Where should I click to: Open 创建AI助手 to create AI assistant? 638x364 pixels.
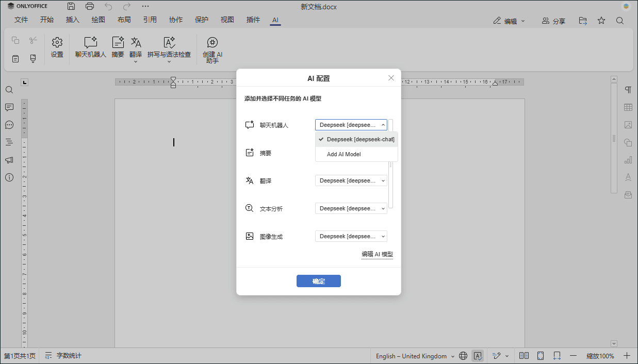point(212,49)
